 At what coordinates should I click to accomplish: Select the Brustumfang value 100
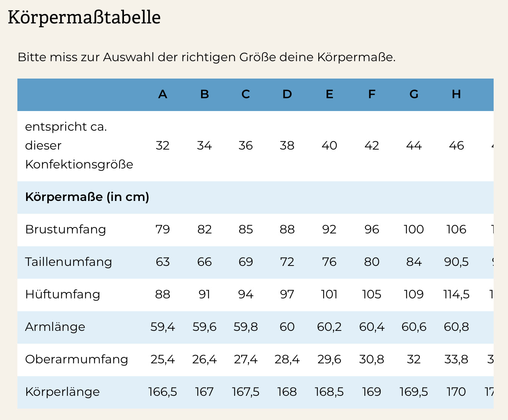(x=414, y=230)
